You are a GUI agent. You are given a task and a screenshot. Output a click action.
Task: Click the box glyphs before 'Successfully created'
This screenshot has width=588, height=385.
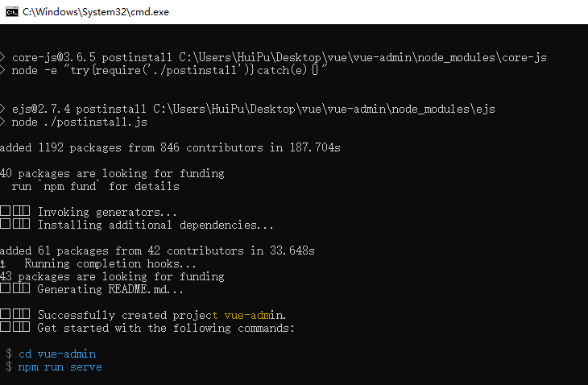click(x=15, y=314)
